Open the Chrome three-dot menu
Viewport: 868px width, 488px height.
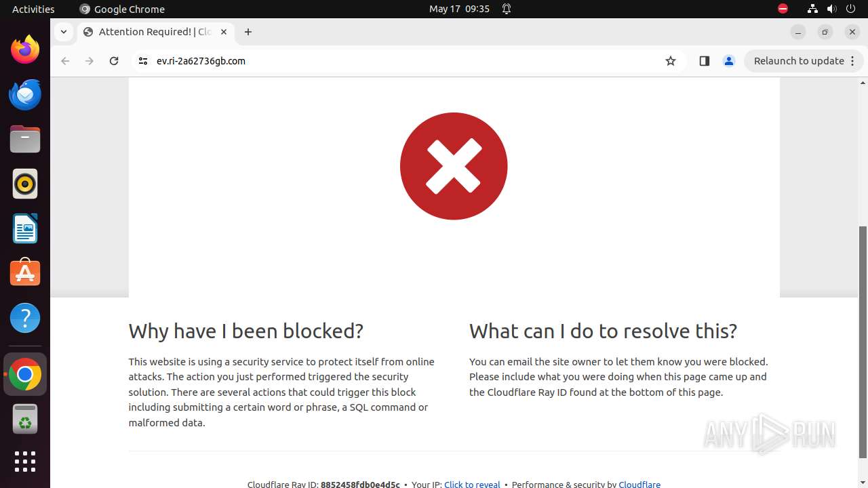coord(853,61)
